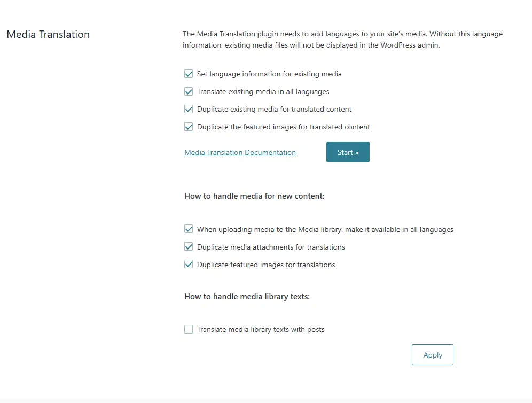Screen dimensions: 532x403
Task: Click the Start » button
Action: [x=348, y=152]
